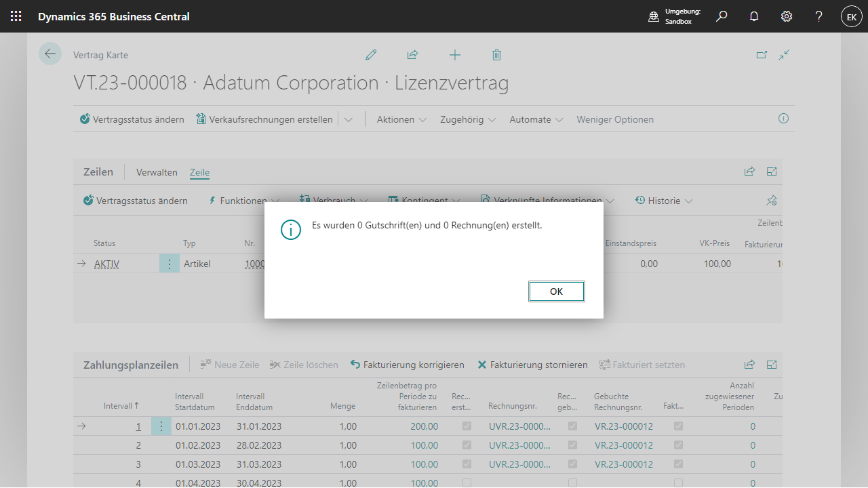Toggle Rechnung erstellt checkbox for interval 4
Image resolution: width=868 pixels, height=488 pixels.
(467, 483)
